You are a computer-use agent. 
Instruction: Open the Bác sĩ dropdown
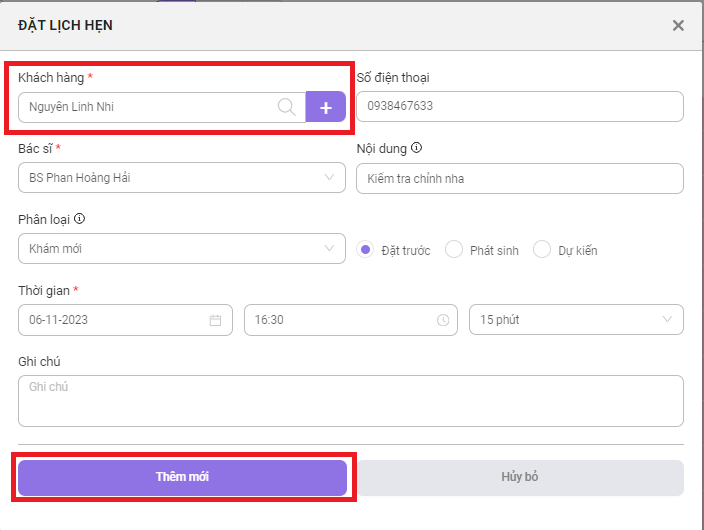(x=182, y=178)
